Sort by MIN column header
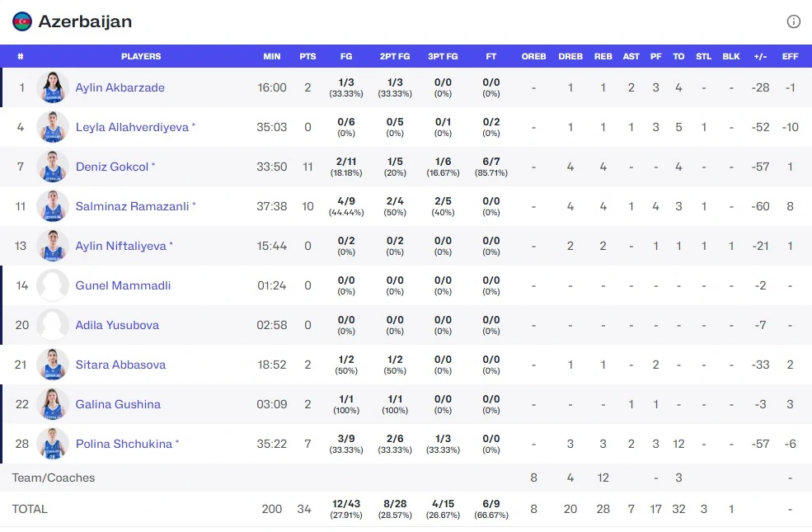Viewport: 812px width, 532px height. [x=272, y=57]
